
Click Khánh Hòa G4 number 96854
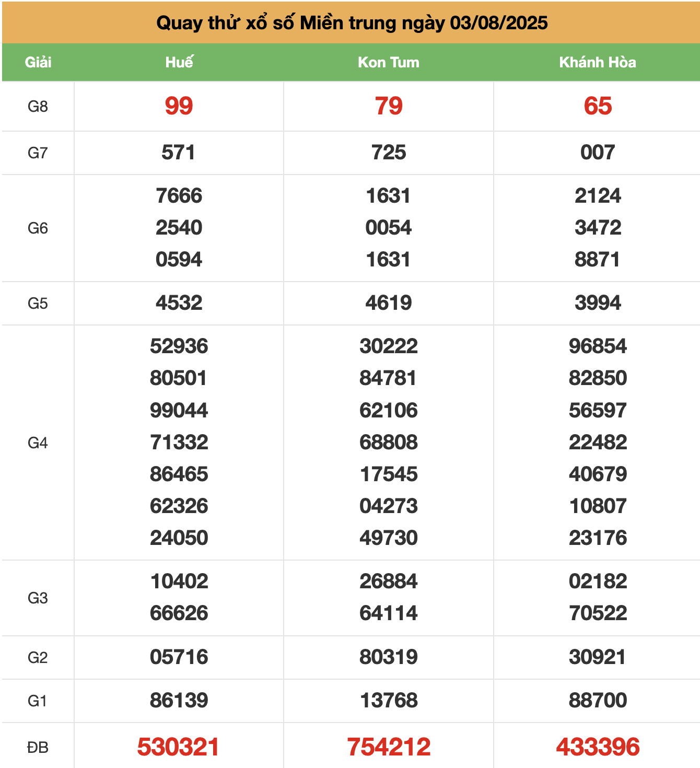point(598,346)
